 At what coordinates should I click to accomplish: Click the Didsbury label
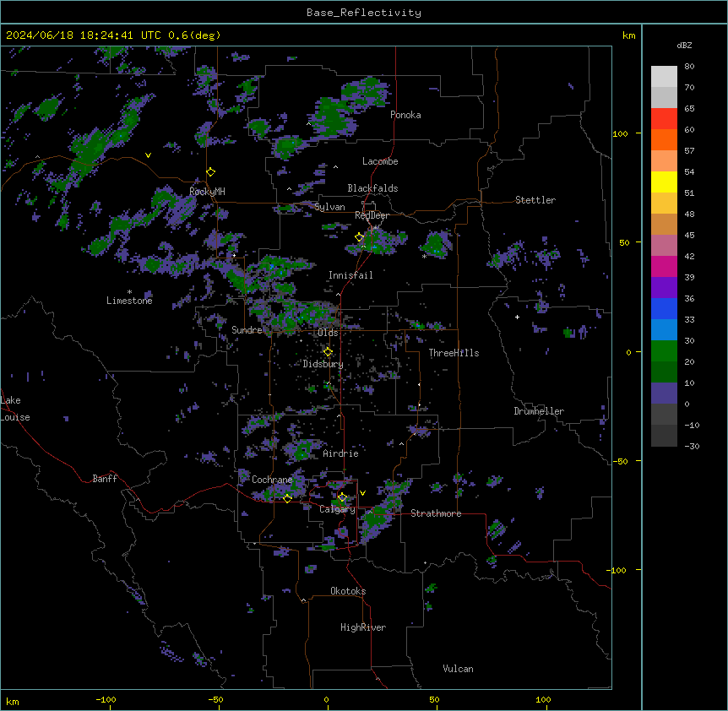coord(323,364)
